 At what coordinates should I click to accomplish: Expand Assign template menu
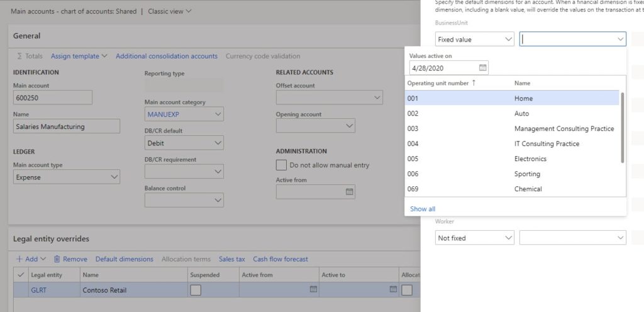79,56
